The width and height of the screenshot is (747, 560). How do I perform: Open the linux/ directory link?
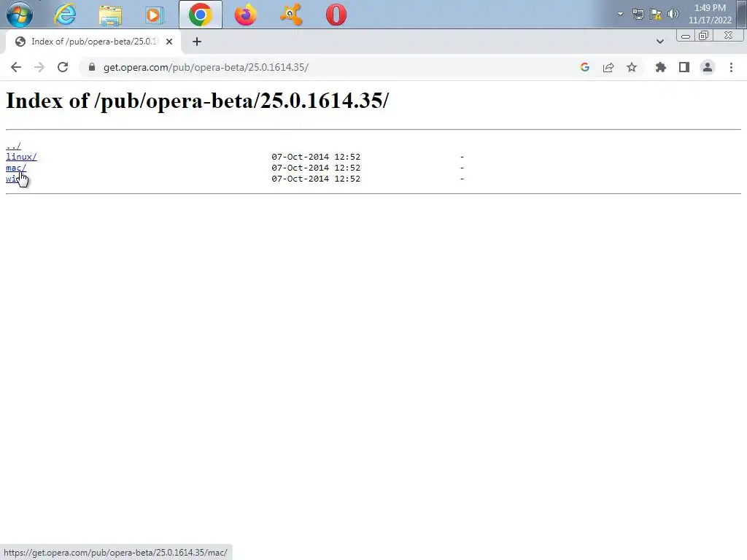[21, 157]
